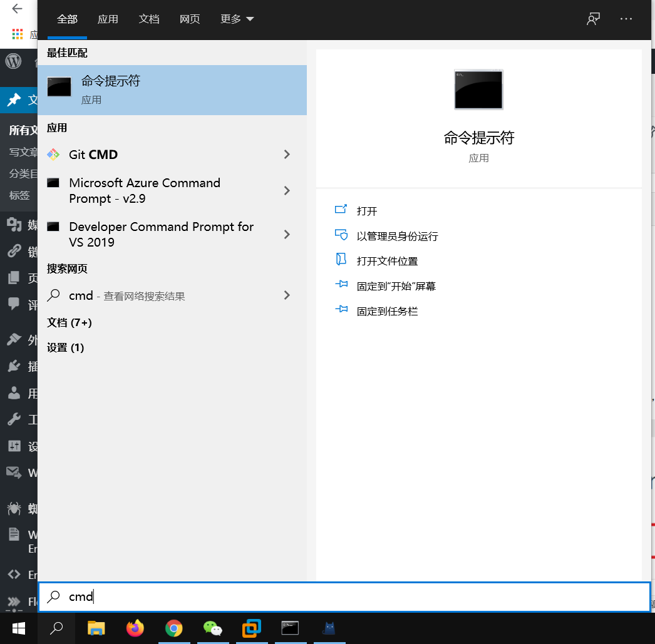Switch to the 网页 tab

click(190, 19)
